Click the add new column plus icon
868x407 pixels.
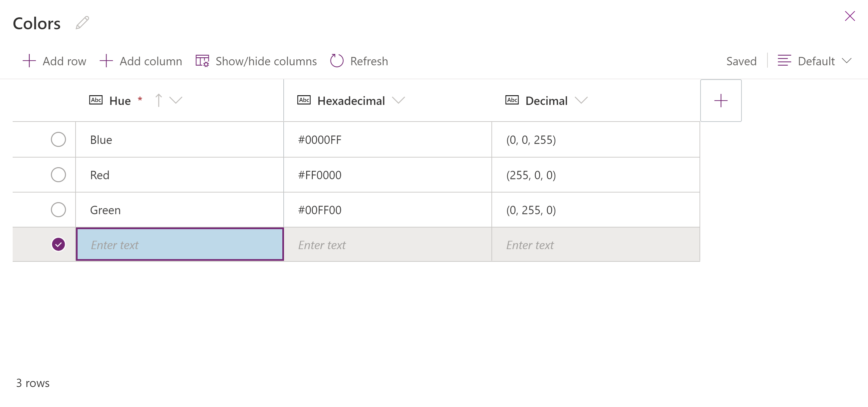pyautogui.click(x=721, y=101)
